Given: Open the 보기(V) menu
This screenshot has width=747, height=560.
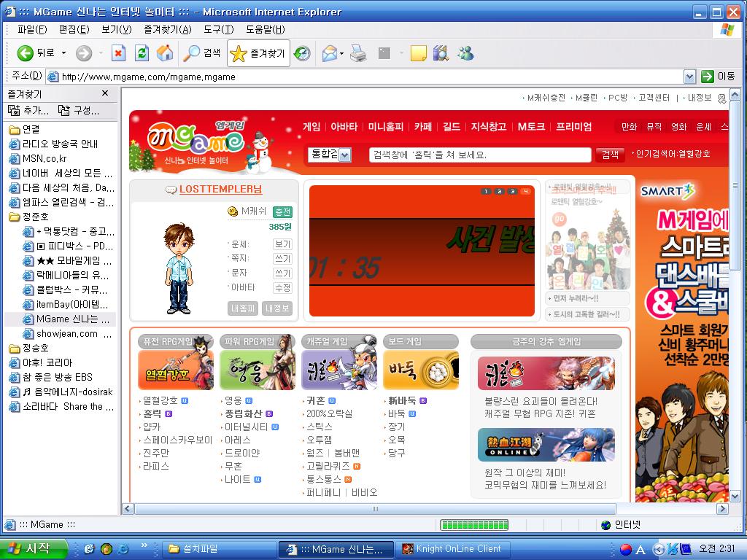Looking at the screenshot, I should point(116,29).
